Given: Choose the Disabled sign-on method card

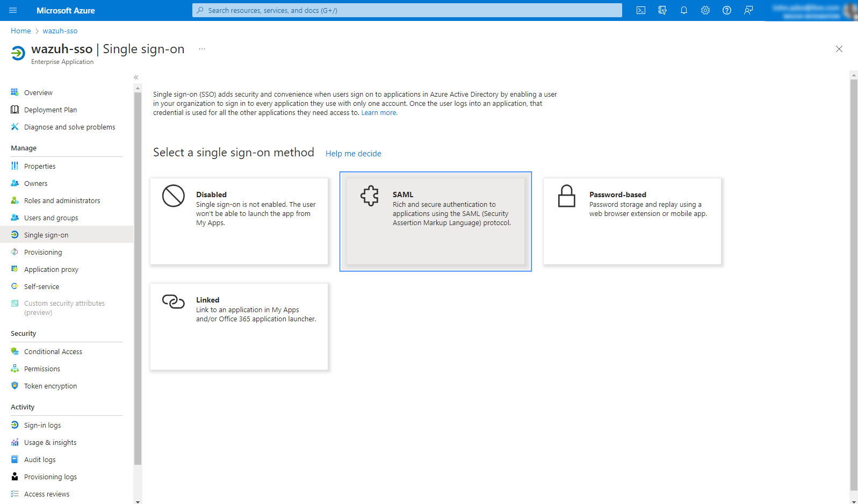Looking at the screenshot, I should pyautogui.click(x=239, y=221).
